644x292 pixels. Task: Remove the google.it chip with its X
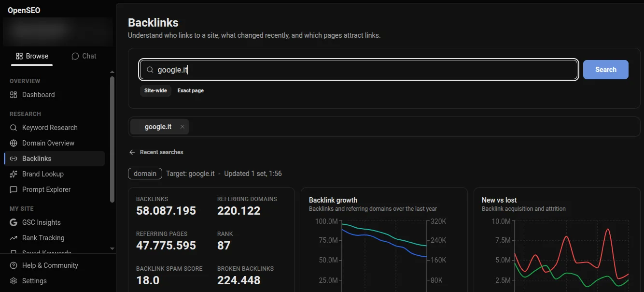click(x=182, y=127)
